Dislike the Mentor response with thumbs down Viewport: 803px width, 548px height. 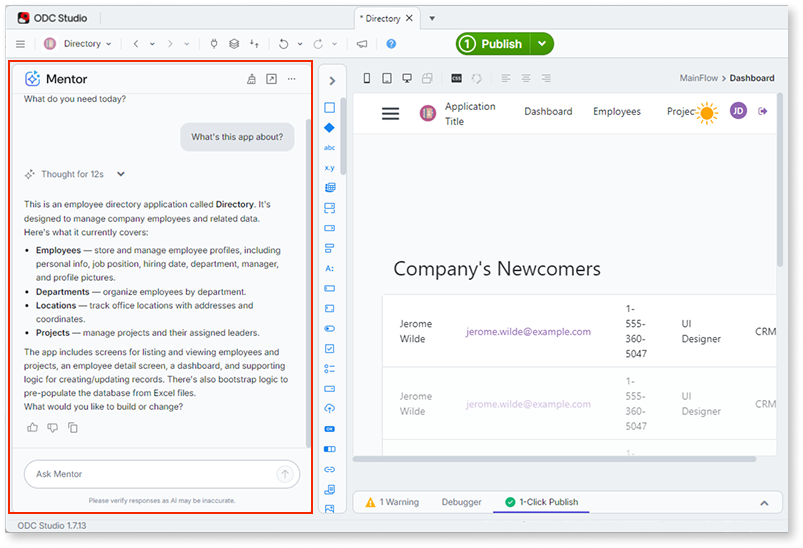(53, 427)
